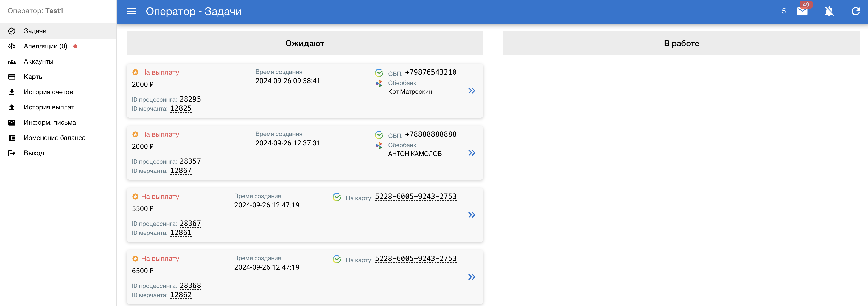This screenshot has width=868, height=306.
Task: Click the refresh icon in header
Action: coord(856,11)
